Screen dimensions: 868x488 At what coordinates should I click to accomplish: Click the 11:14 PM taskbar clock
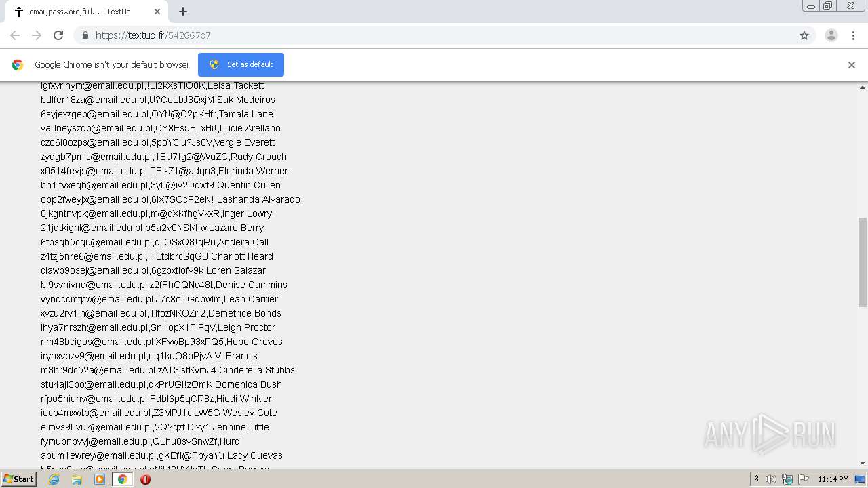(833, 479)
